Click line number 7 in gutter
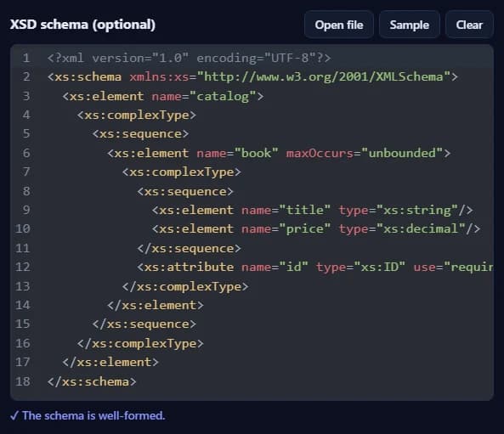504x434 pixels. [x=26, y=172]
